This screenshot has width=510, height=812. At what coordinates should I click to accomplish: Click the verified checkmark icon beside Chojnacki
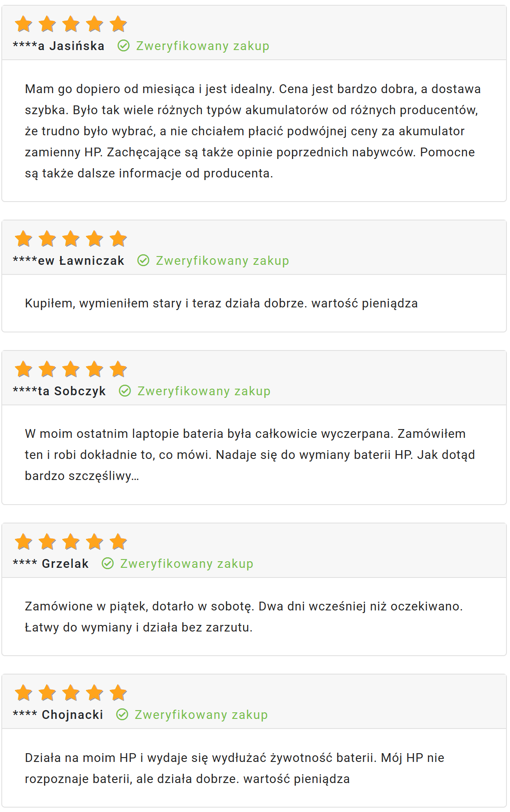(x=122, y=715)
